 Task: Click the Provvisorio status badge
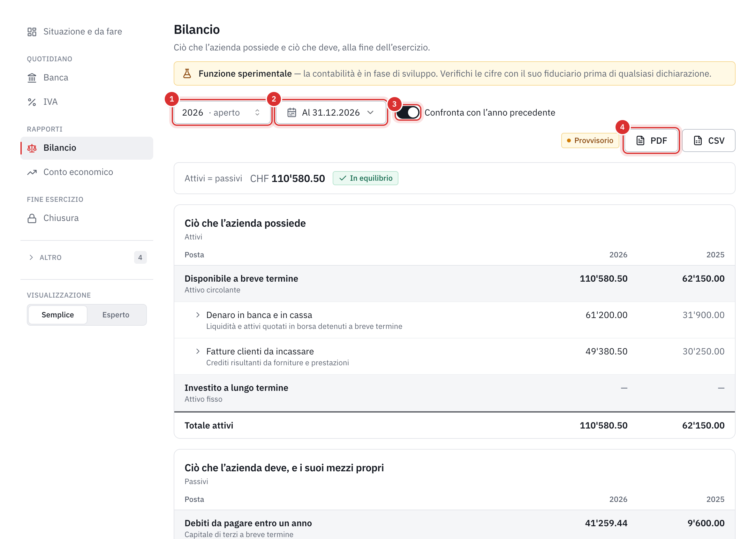pyautogui.click(x=590, y=141)
